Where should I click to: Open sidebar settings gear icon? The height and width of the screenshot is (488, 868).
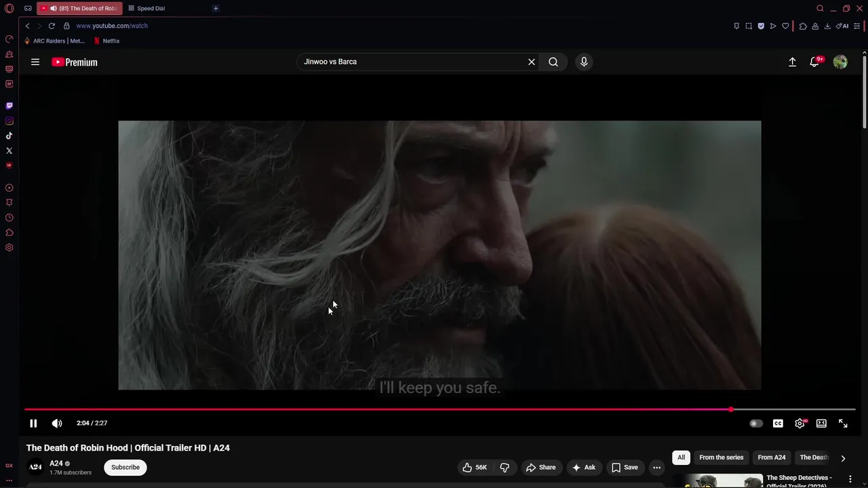[x=9, y=247]
